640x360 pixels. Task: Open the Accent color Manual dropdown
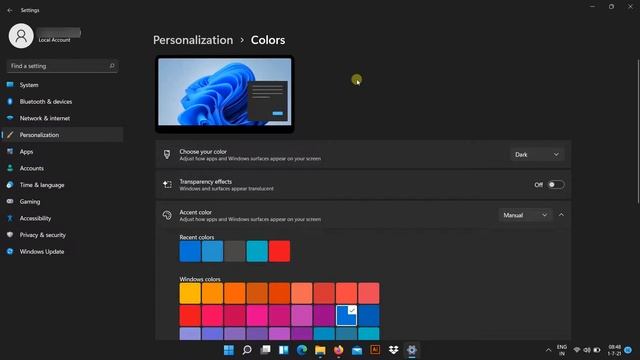[x=525, y=215]
